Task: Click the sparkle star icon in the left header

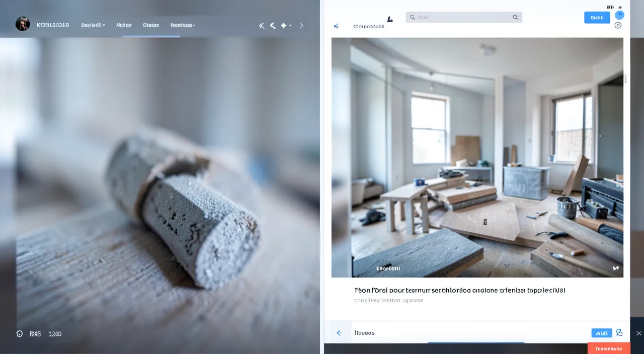Action: click(x=284, y=25)
